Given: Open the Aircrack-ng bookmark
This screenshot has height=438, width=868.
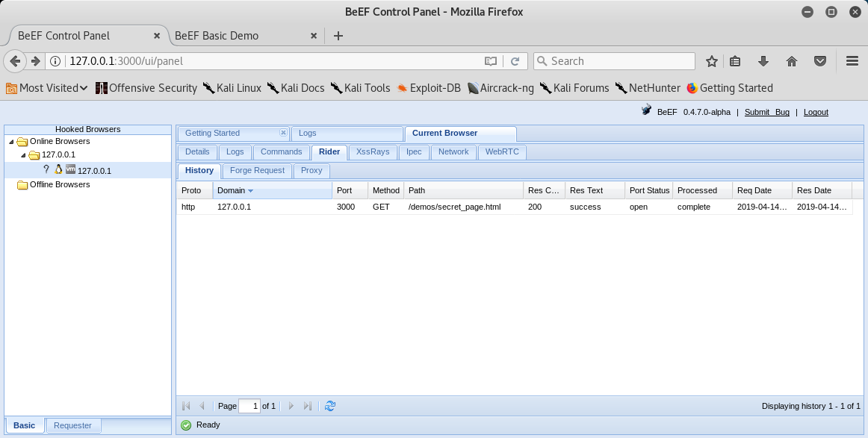Looking at the screenshot, I should coord(500,88).
